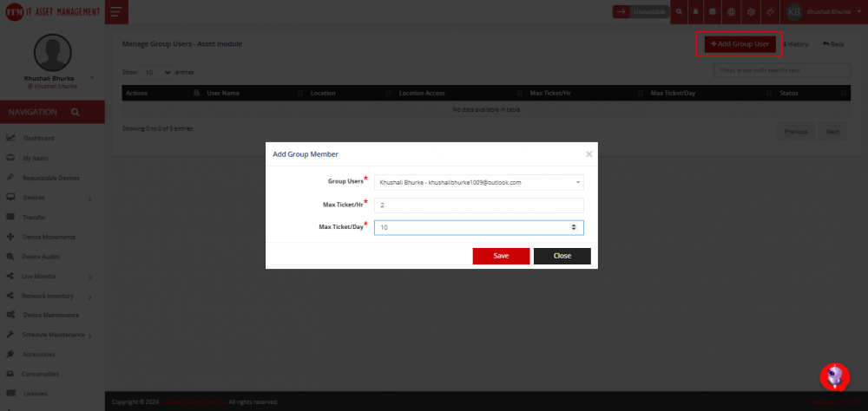Click the Device Audits magnifier icon
Image resolution: width=868 pixels, height=411 pixels.
coord(10,257)
